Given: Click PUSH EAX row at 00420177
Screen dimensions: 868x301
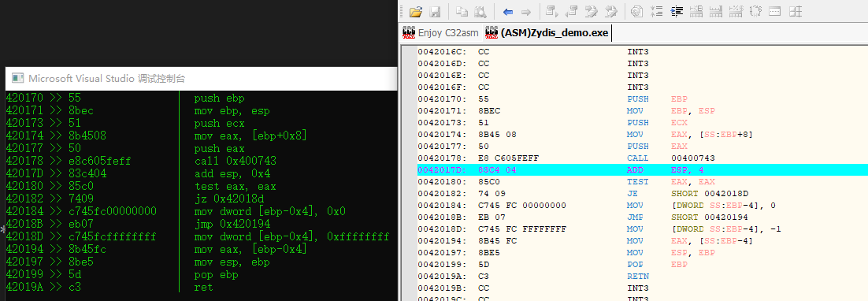Looking at the screenshot, I should point(642,146).
